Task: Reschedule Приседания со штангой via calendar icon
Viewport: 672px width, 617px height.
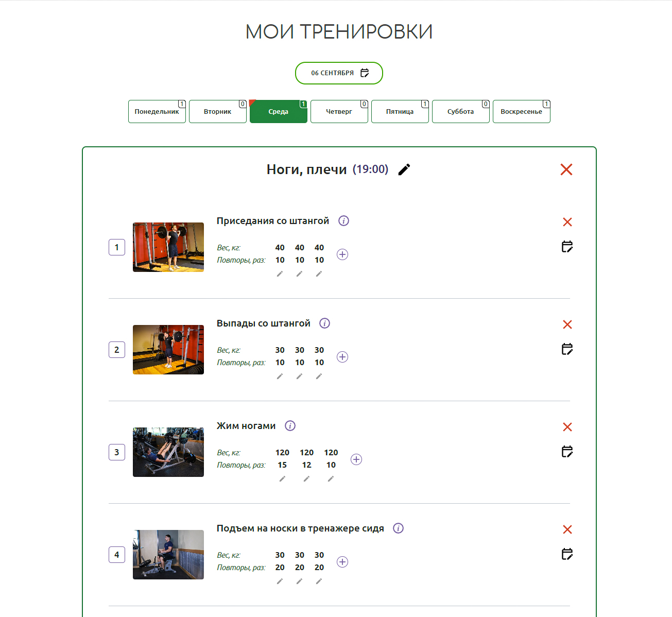Action: point(567,247)
